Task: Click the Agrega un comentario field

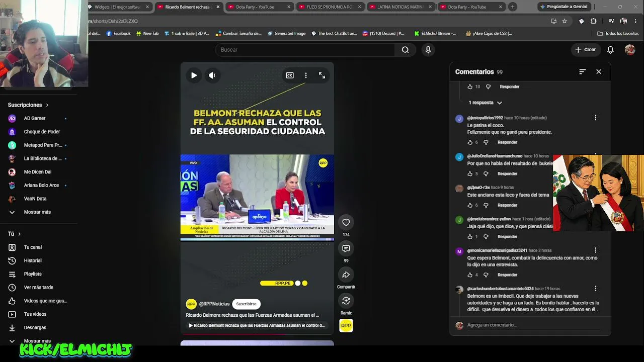Action: pos(533,325)
